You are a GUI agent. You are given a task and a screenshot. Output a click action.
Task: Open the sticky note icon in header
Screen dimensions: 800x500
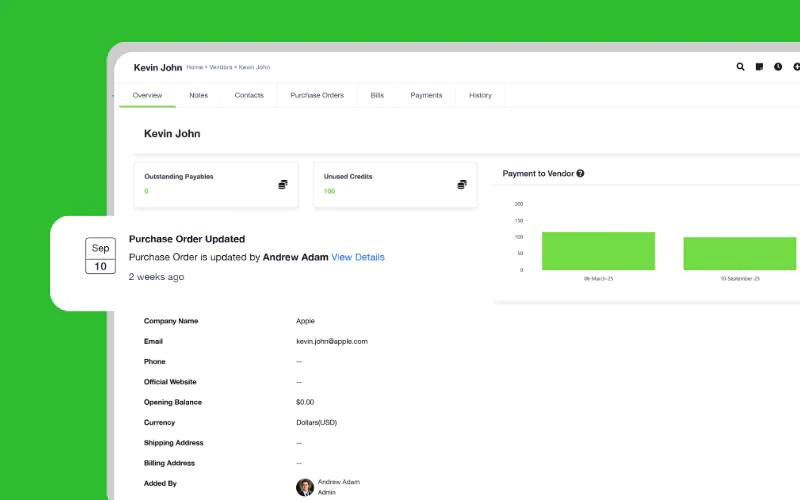pyautogui.click(x=759, y=67)
